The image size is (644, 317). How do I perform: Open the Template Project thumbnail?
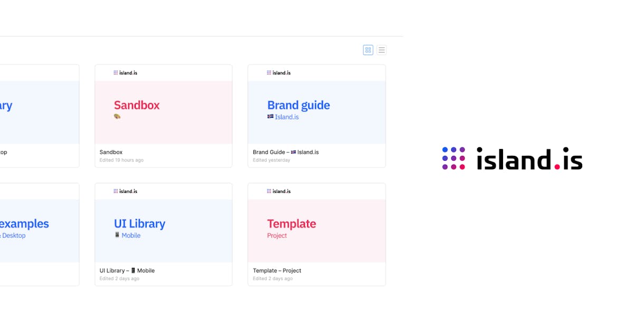coord(317,230)
